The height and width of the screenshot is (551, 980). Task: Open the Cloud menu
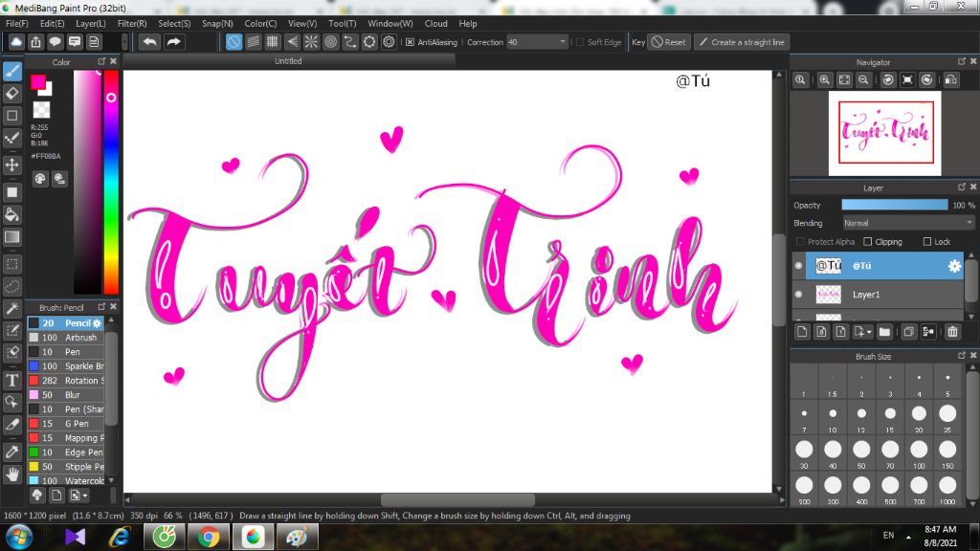[435, 24]
